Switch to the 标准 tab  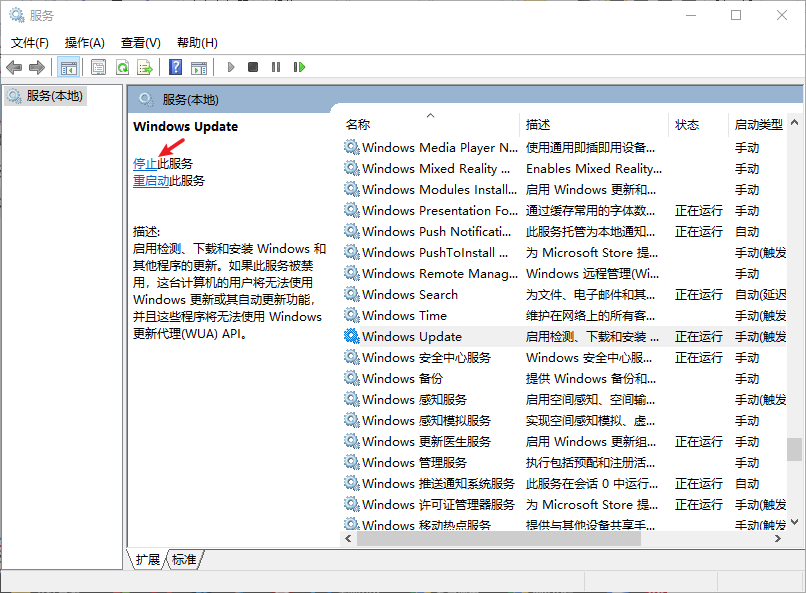coord(183,560)
